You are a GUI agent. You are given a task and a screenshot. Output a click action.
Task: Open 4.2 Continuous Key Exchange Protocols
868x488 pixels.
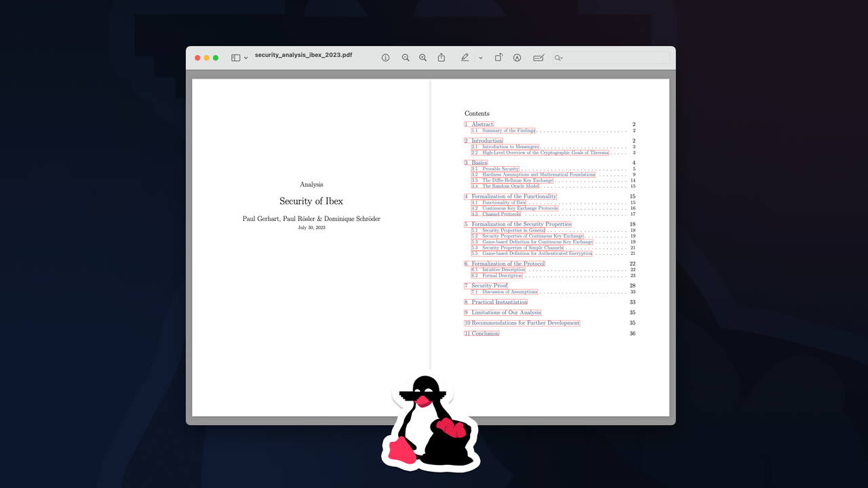(515, 208)
